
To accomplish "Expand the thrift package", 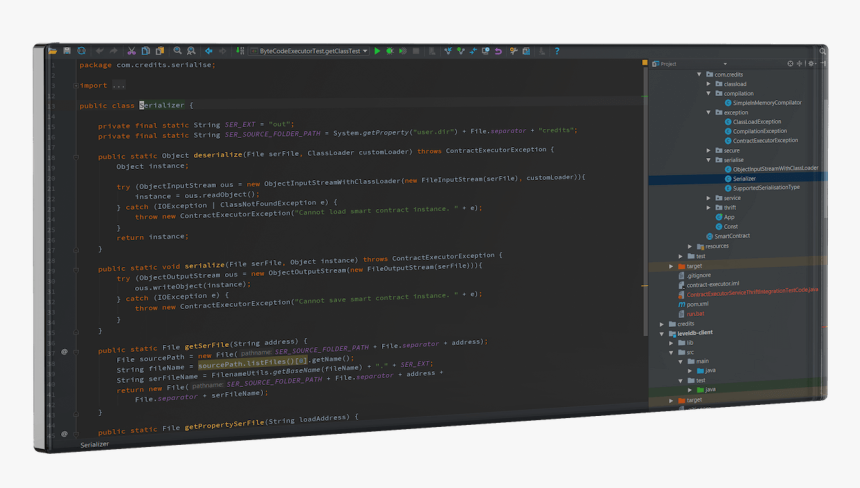I will point(709,208).
